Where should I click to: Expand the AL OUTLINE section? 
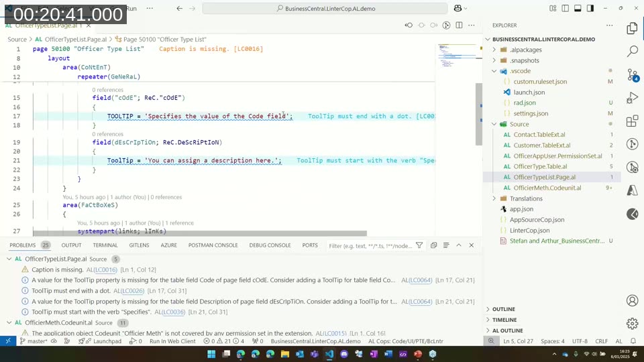pyautogui.click(x=508, y=330)
